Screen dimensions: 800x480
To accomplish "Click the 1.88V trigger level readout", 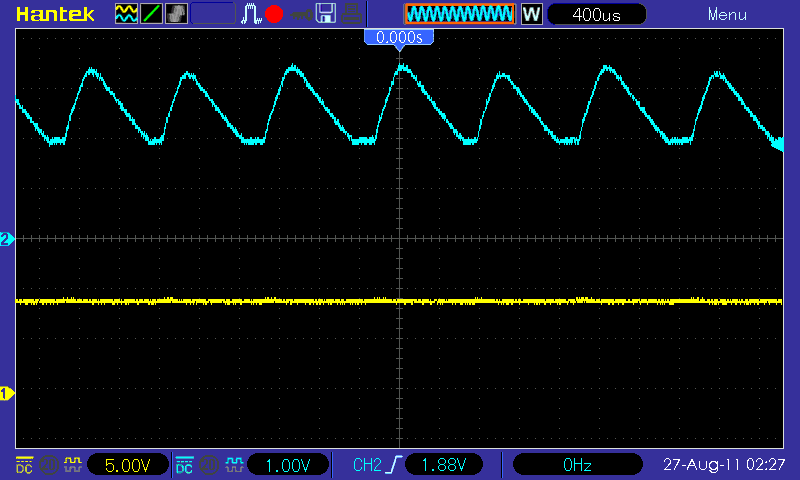I will (444, 465).
